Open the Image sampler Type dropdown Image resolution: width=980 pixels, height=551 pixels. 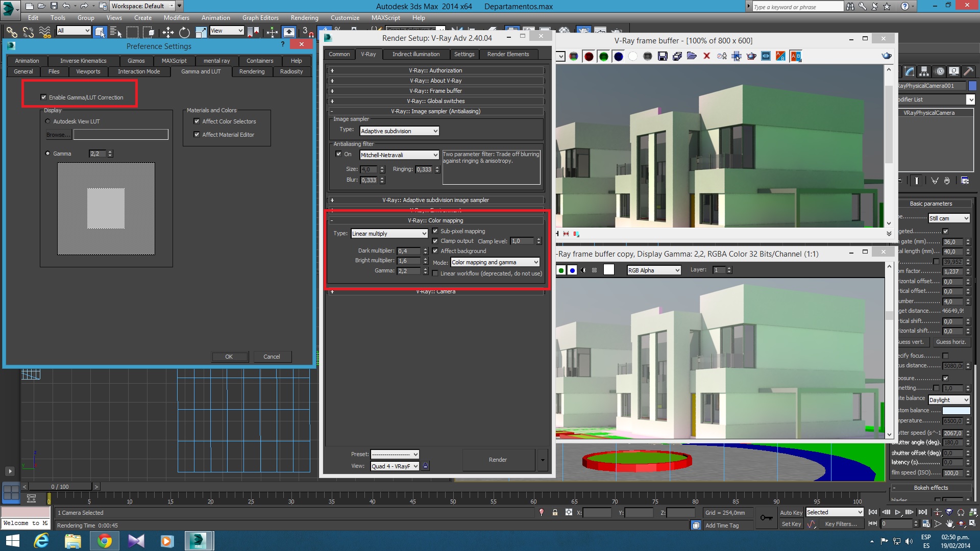pyautogui.click(x=399, y=131)
